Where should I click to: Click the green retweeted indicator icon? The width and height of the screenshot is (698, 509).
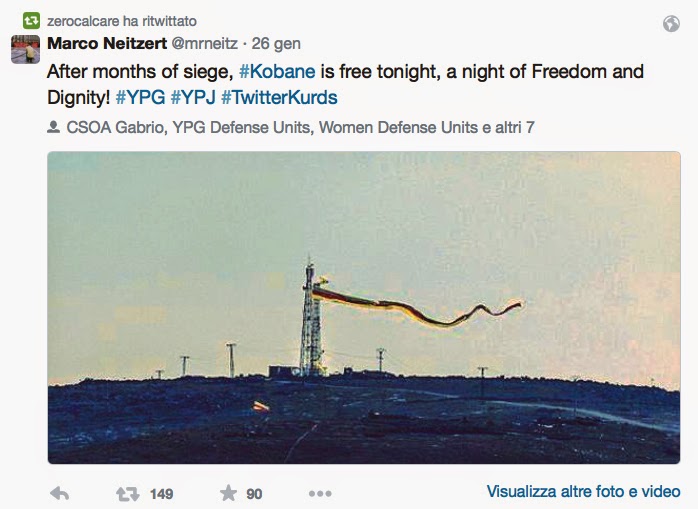32,19
